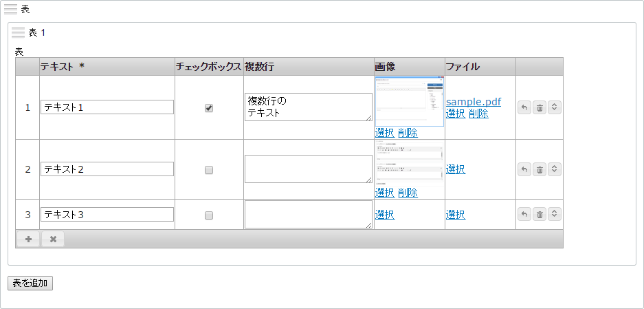644x309 pixels.
Task: Click the reorder arrows icon in row 2
Action: click(555, 169)
